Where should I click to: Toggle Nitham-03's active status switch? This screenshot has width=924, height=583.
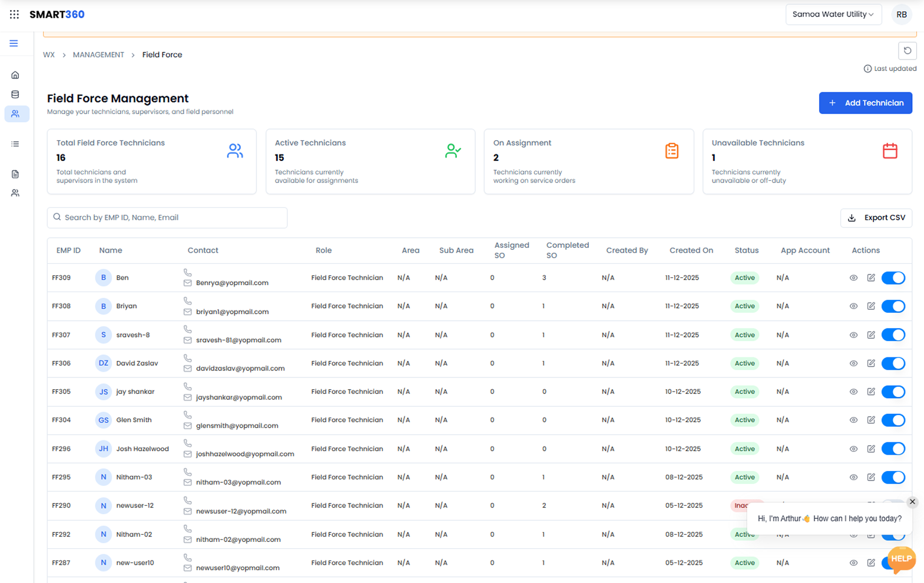click(893, 477)
